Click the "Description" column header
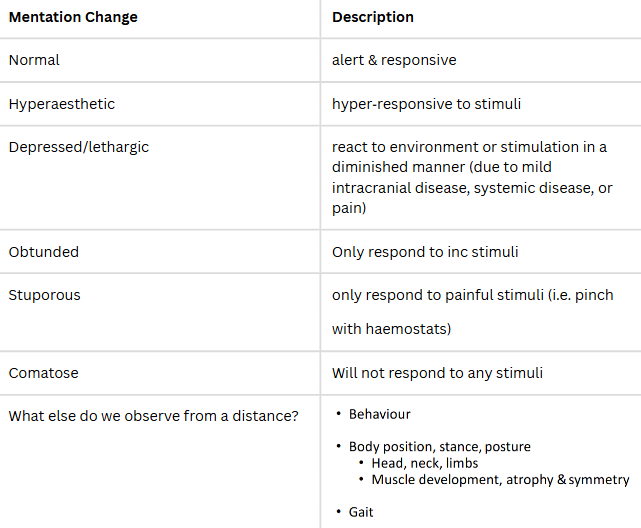This screenshot has width=641, height=528. click(x=373, y=18)
